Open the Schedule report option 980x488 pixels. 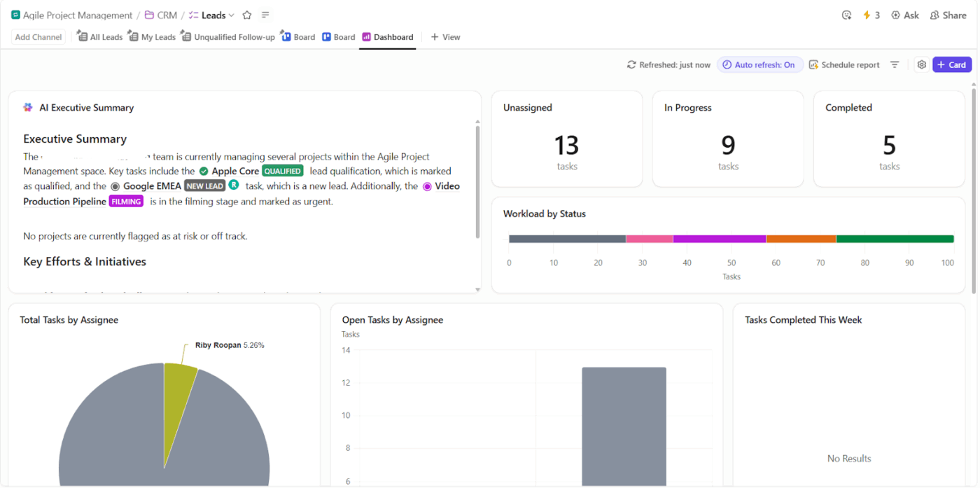[x=844, y=64]
